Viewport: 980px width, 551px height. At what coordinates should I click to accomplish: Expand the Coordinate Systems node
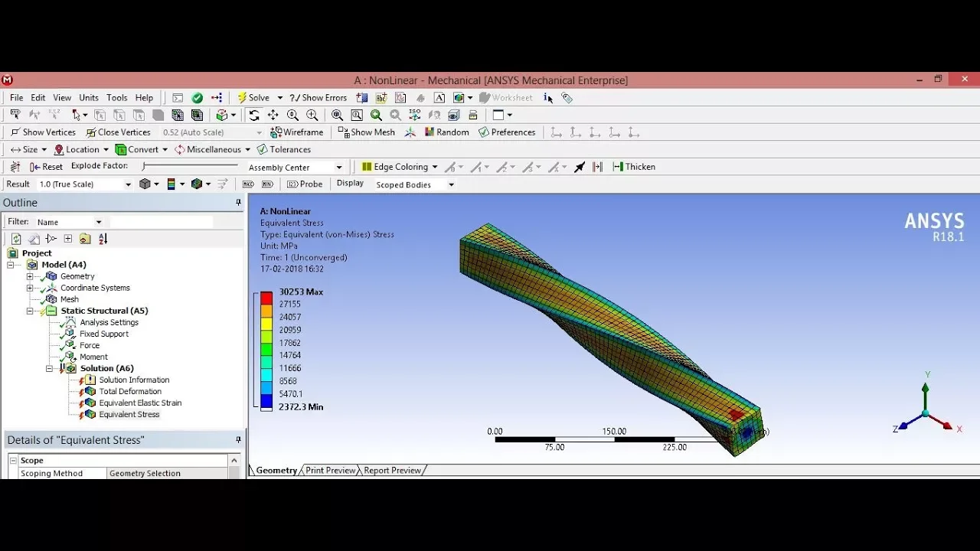tap(30, 288)
